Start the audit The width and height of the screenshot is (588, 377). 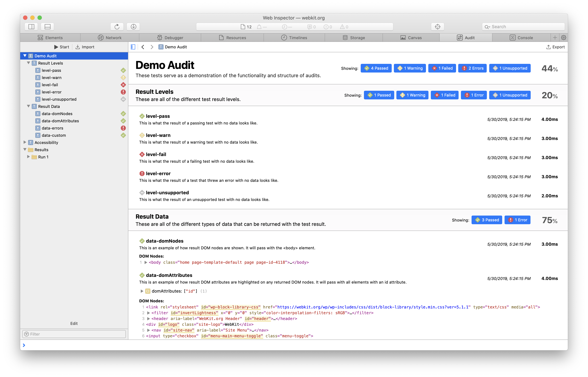tap(62, 47)
